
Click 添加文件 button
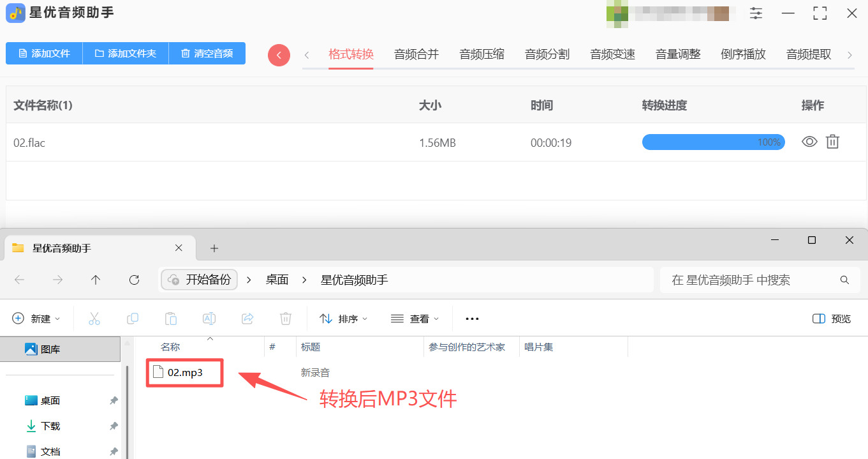click(x=44, y=54)
